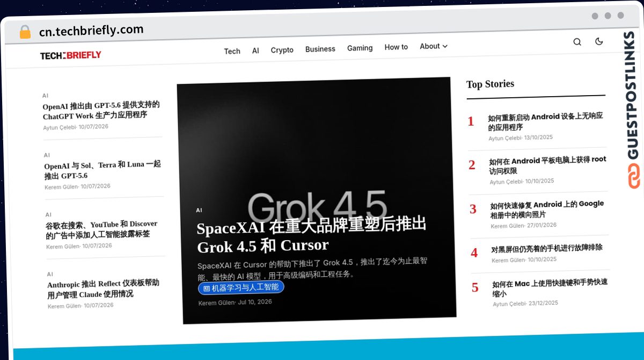This screenshot has width=644, height=360.
Task: Click the cn.techbriefly.com address text
Action: [x=91, y=30]
